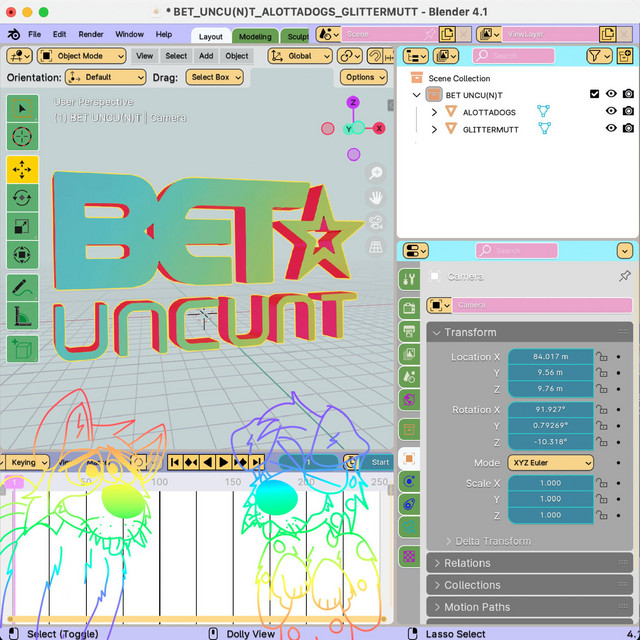Collapse the Transform panel

point(530,332)
